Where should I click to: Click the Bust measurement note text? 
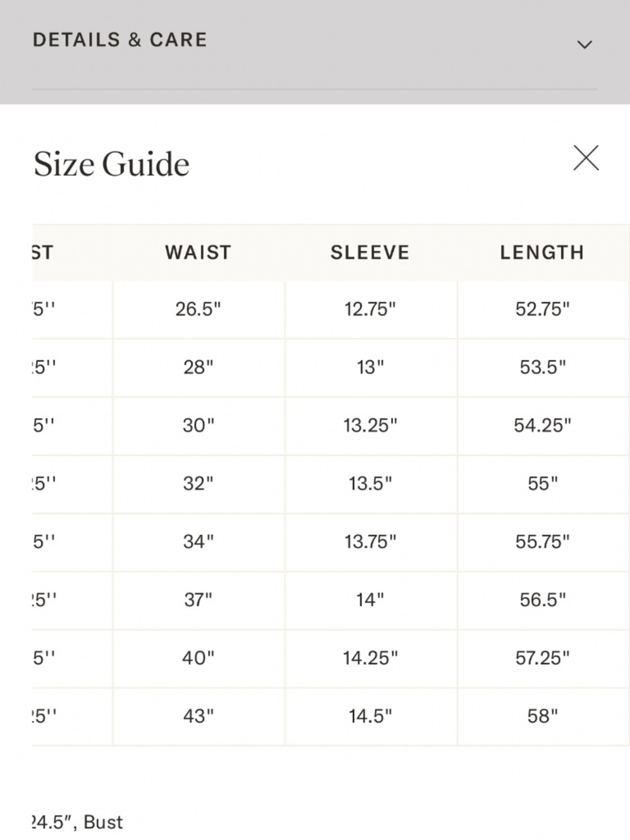77,822
